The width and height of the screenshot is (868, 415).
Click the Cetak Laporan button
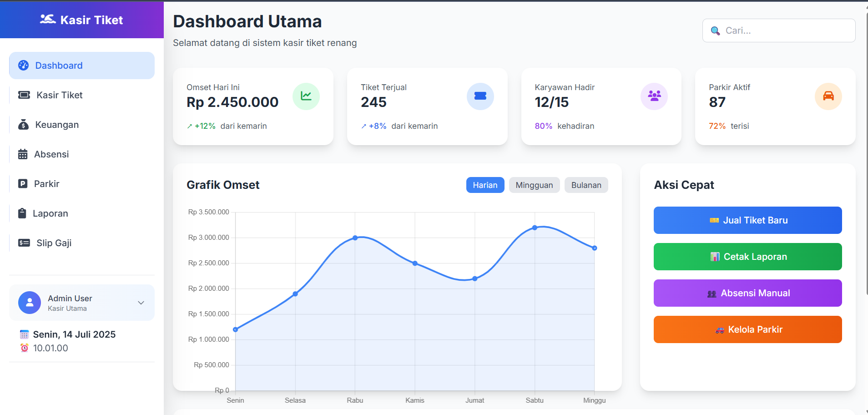tap(747, 257)
